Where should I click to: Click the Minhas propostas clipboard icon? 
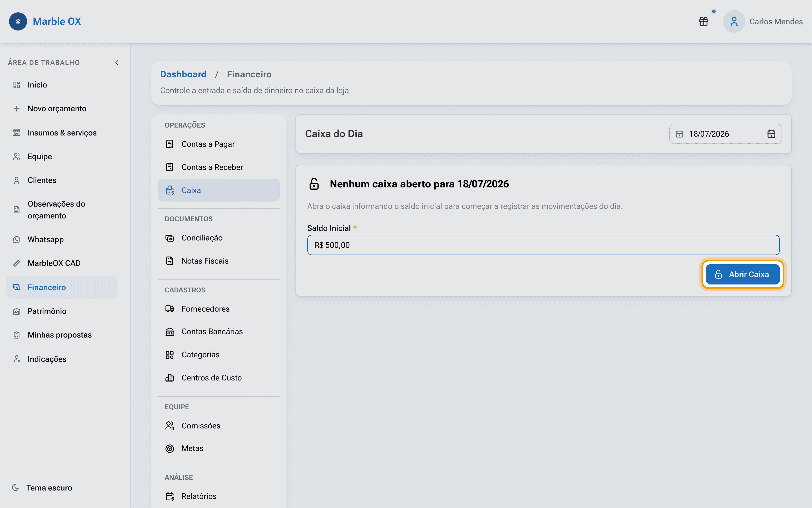pos(17,335)
